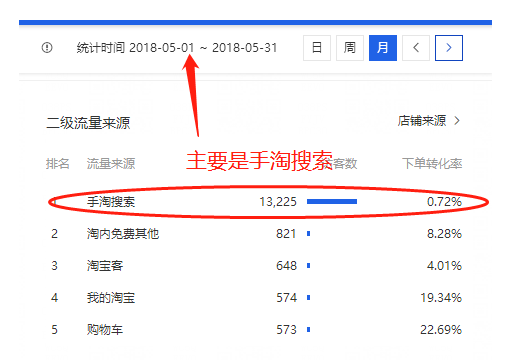The height and width of the screenshot is (360, 507).
Task: Open the 店铺来源 link
Action: [x=422, y=121]
